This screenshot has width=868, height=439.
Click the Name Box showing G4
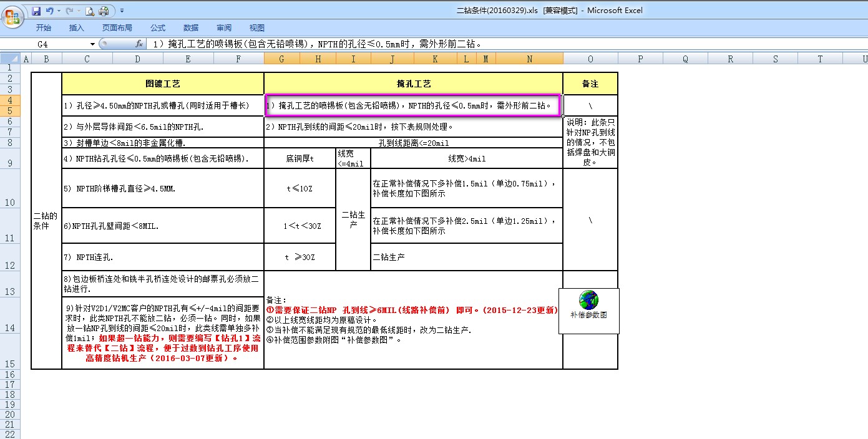click(x=44, y=44)
